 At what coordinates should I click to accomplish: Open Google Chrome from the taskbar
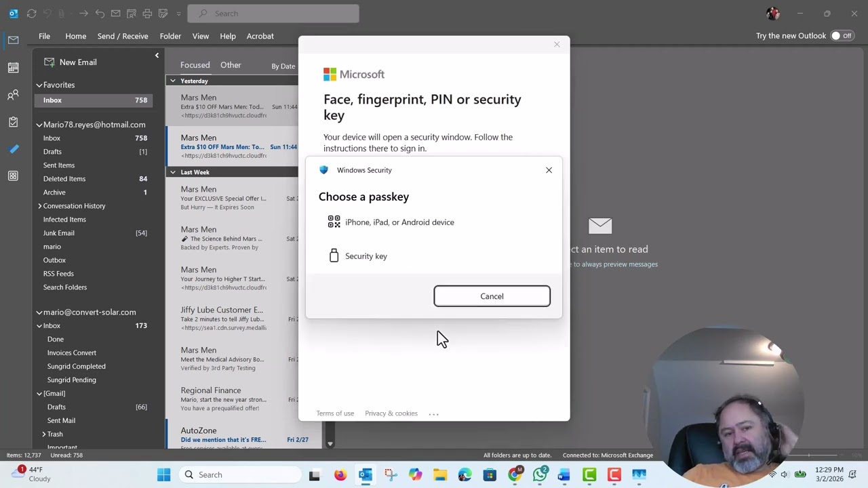coord(515,475)
